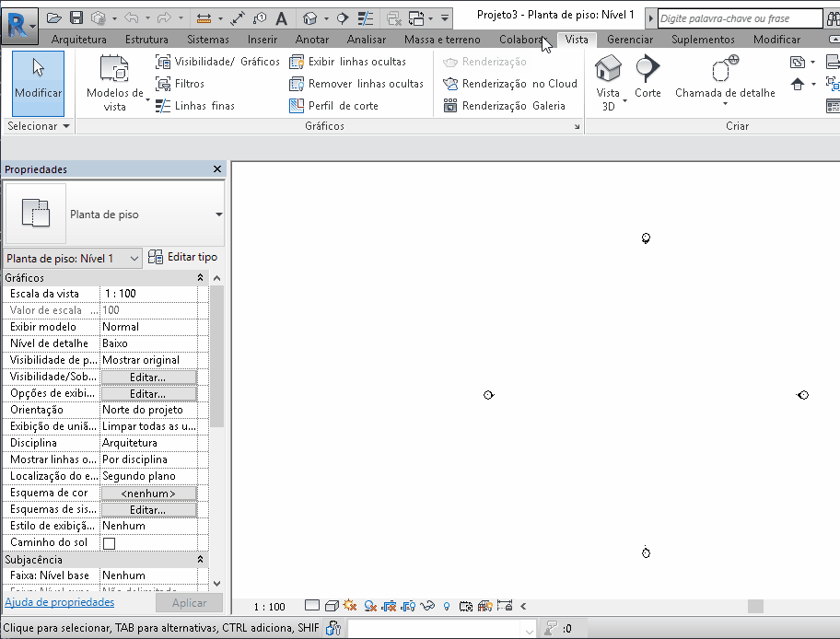The width and height of the screenshot is (840, 639).
Task: Open the Revit application menu button
Action: [x=19, y=25]
